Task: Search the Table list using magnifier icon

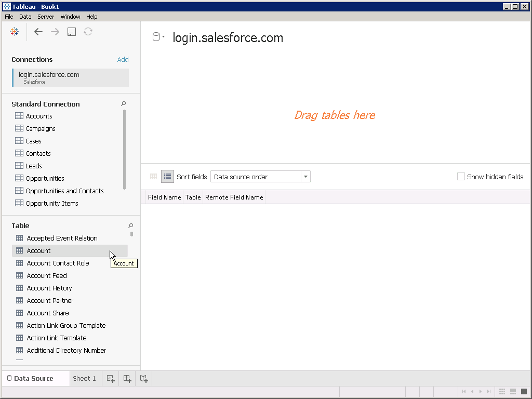Action: tap(130, 225)
